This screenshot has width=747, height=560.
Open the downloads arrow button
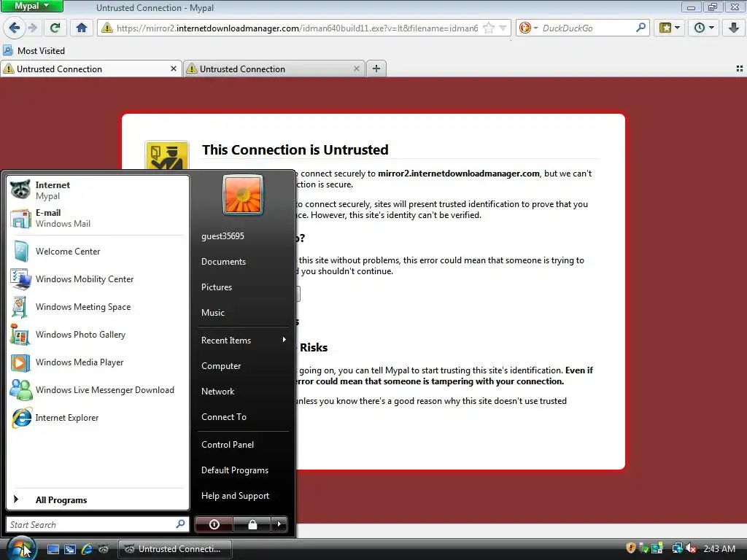point(734,28)
